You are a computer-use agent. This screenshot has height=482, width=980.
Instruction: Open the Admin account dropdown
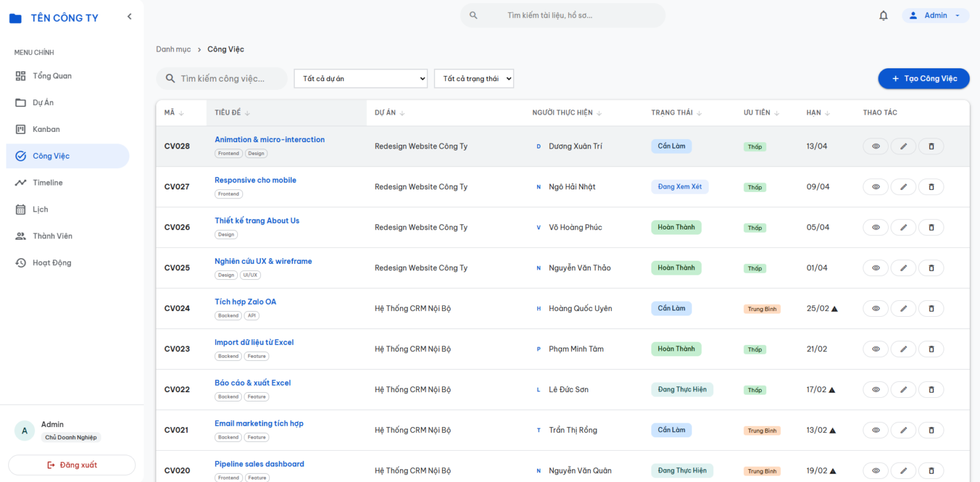[x=935, y=15]
